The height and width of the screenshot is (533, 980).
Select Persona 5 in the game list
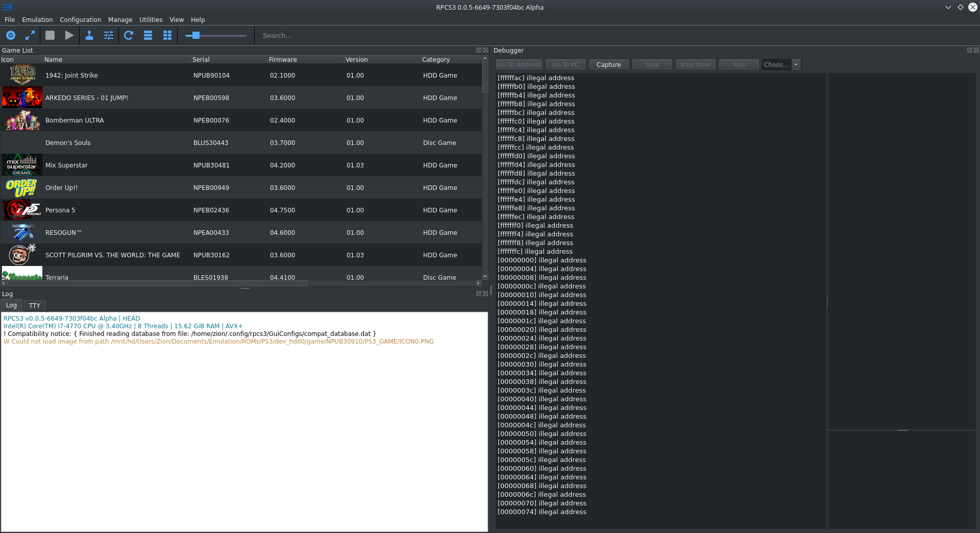tap(61, 210)
